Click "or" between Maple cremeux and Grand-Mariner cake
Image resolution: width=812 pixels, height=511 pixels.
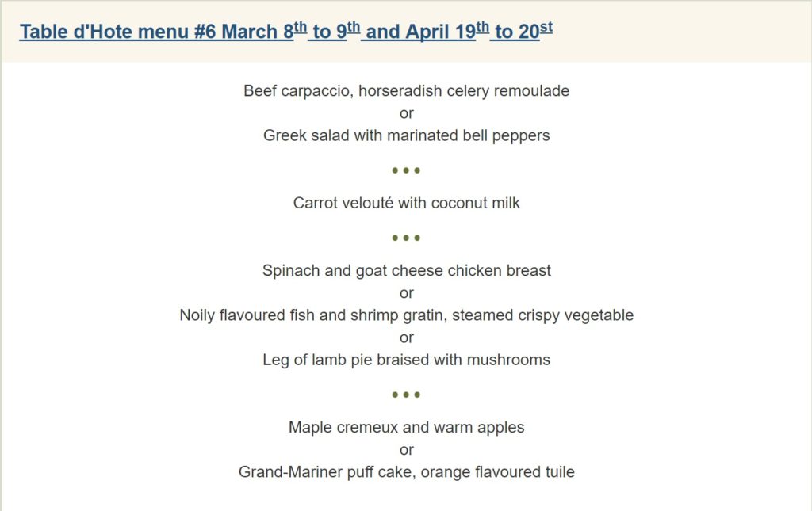[406, 450]
